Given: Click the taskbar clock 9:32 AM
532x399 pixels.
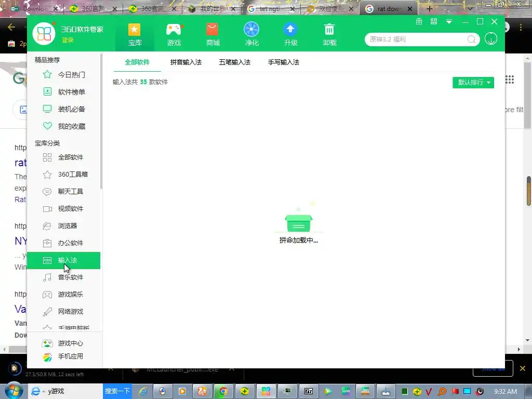Looking at the screenshot, I should pyautogui.click(x=506, y=392).
